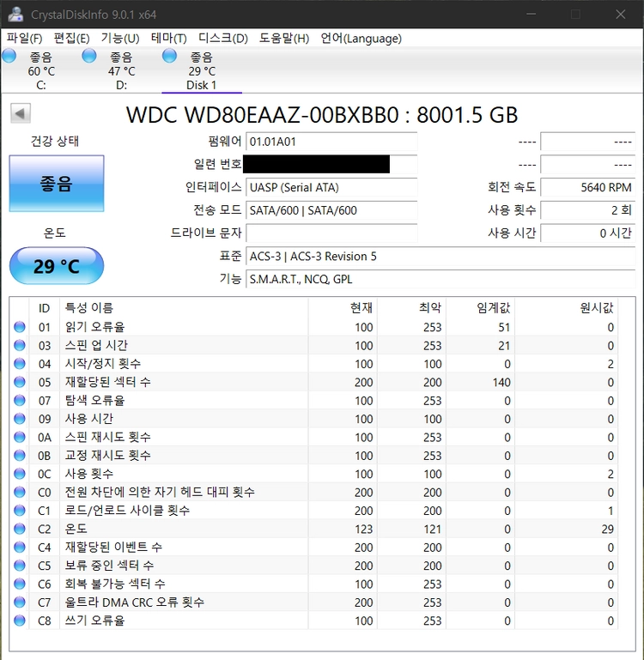Click the ID column header
The height and width of the screenshot is (660, 644).
(x=45, y=308)
